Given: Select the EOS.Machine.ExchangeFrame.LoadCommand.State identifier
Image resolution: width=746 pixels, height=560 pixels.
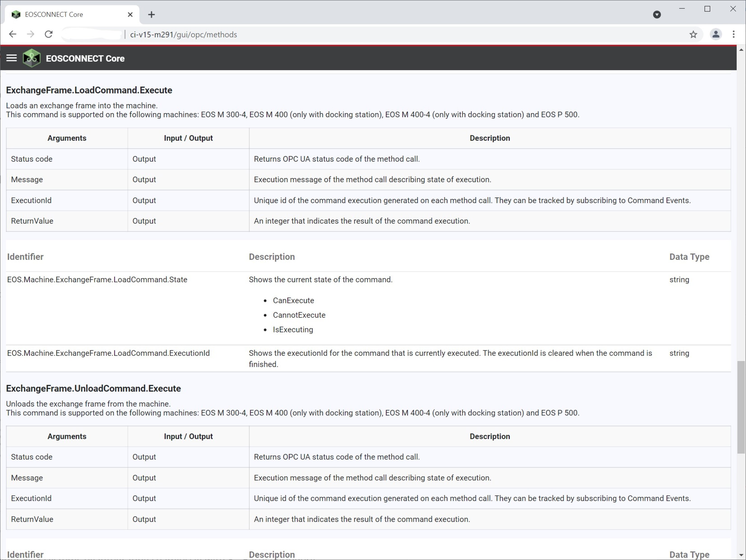Looking at the screenshot, I should coord(97,279).
